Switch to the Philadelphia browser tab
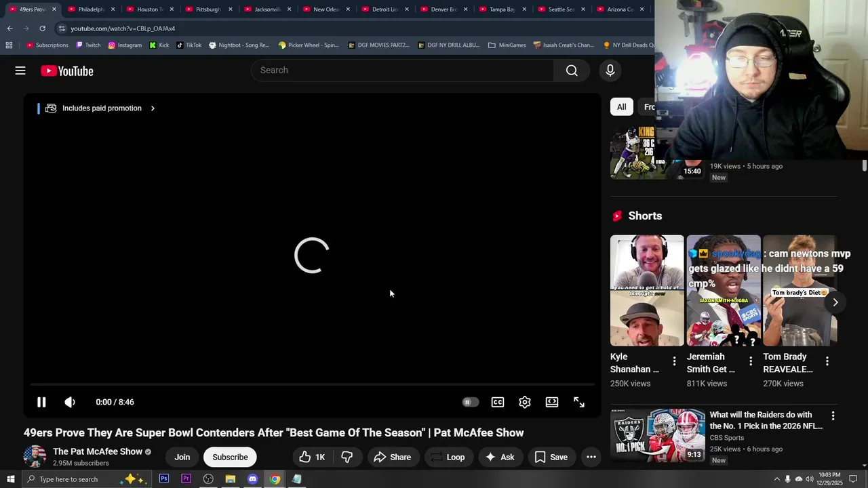This screenshot has height=488, width=868. click(91, 9)
